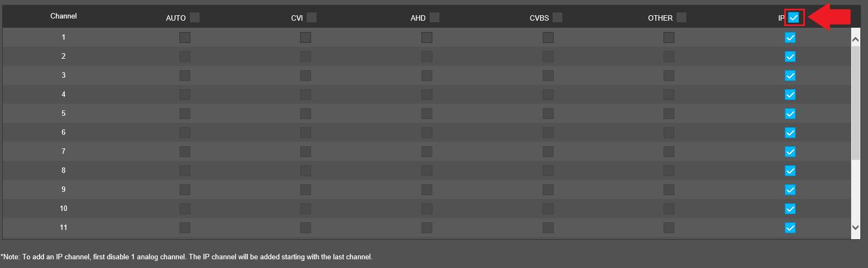Enable OTHER for channel 1
The width and height of the screenshot is (868, 268).
point(669,38)
